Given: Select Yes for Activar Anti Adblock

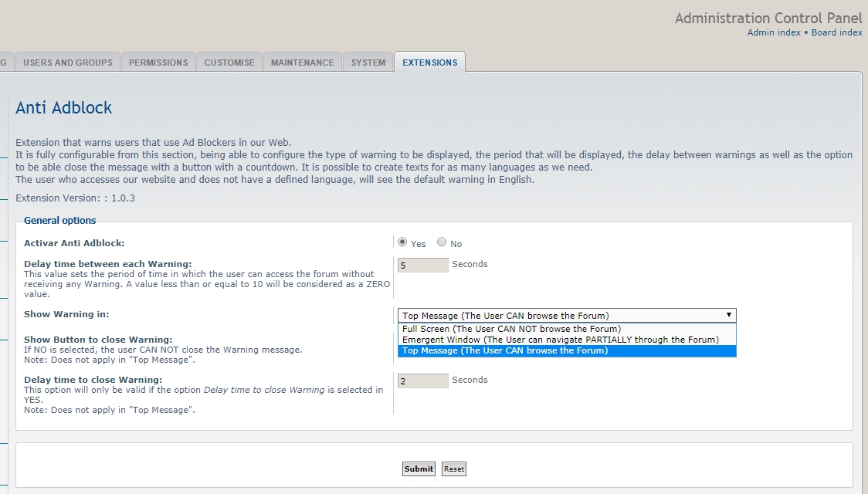Looking at the screenshot, I should click(402, 242).
